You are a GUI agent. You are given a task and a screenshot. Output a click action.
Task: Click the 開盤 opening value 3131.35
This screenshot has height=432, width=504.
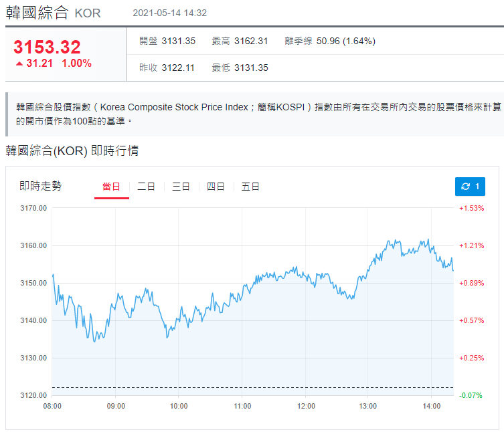pos(179,41)
